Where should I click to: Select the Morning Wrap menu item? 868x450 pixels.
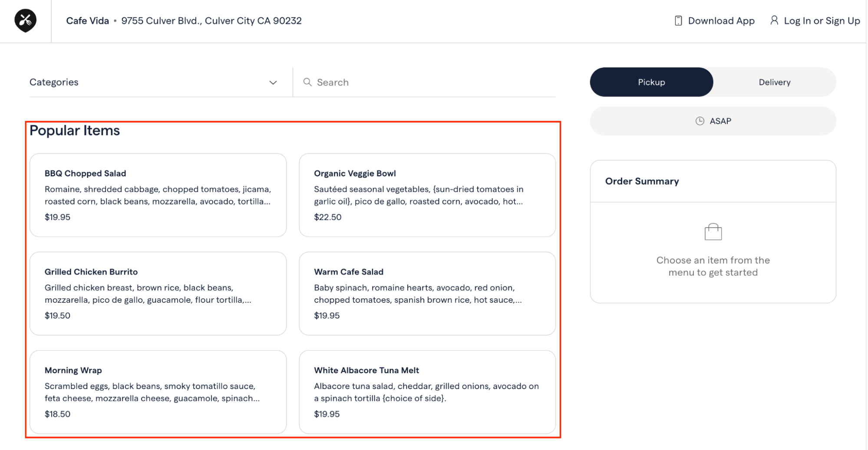[158, 392]
